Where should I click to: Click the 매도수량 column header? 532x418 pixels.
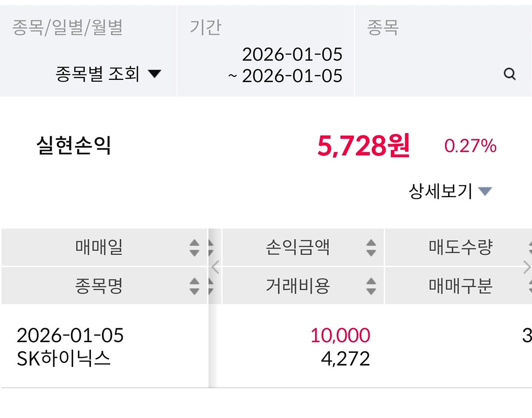coord(460,248)
